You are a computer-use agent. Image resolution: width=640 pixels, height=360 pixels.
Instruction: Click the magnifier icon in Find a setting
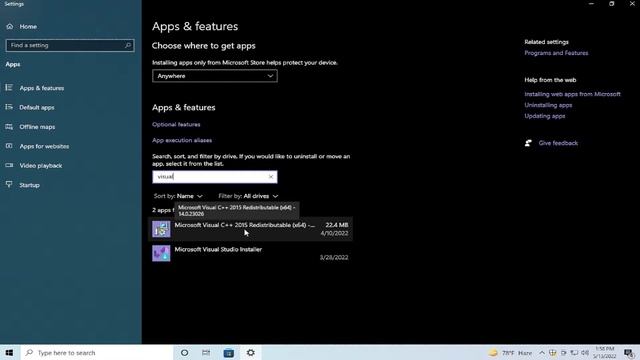pyautogui.click(x=128, y=45)
